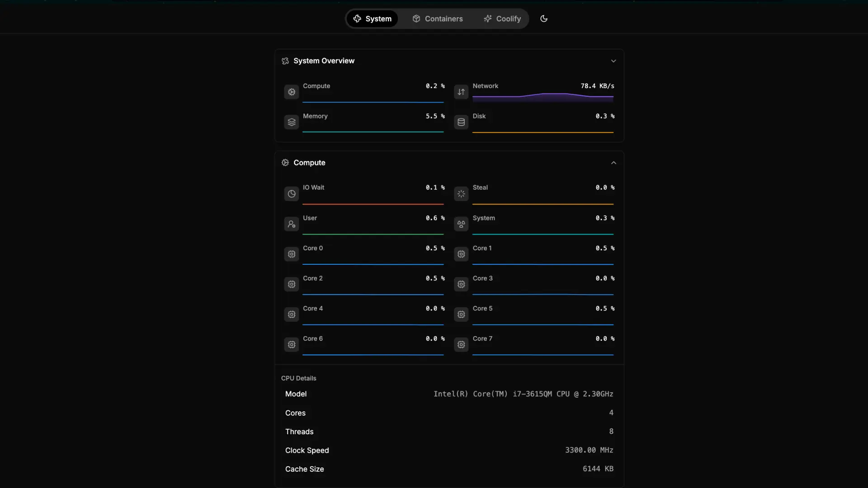Click the Compute gear icon in System Overview
868x488 pixels.
point(292,92)
